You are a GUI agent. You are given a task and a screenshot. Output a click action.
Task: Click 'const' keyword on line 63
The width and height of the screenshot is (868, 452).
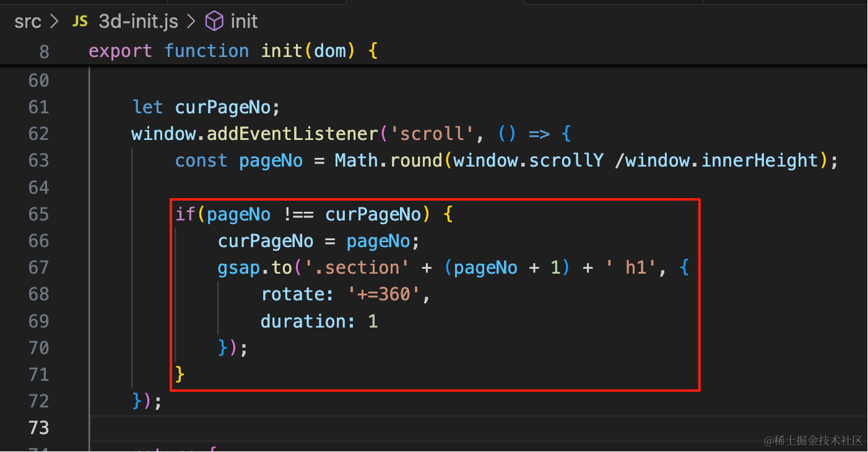pyautogui.click(x=201, y=161)
